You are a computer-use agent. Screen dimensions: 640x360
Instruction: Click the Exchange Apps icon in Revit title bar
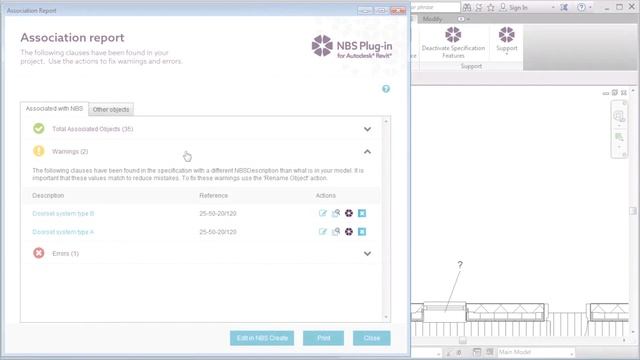click(564, 7)
